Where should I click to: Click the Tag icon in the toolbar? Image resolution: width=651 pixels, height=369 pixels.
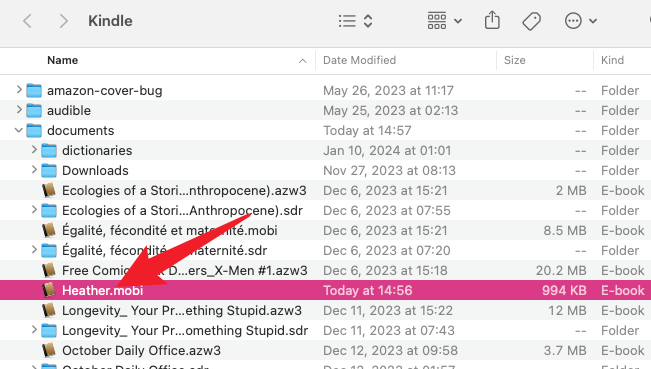[531, 21]
